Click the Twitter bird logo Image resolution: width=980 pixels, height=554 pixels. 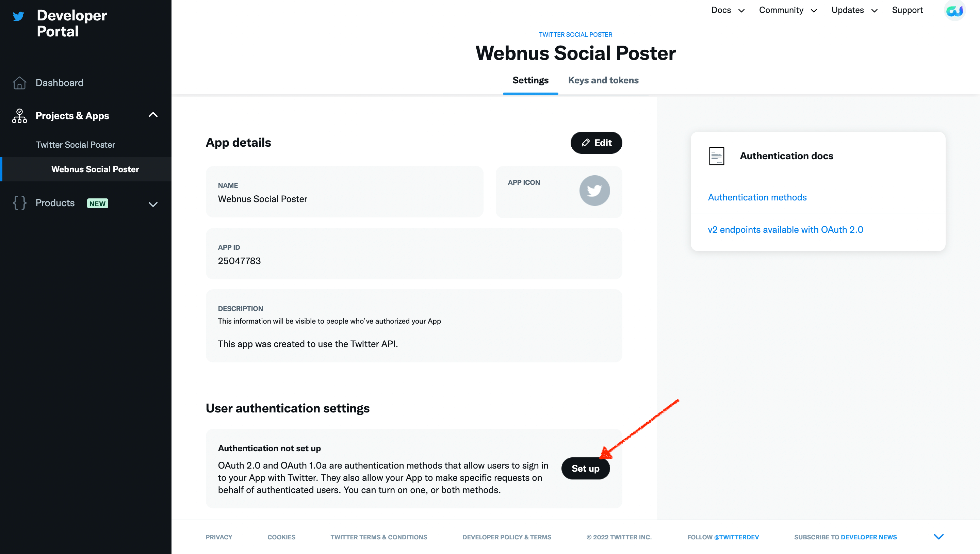tap(18, 16)
